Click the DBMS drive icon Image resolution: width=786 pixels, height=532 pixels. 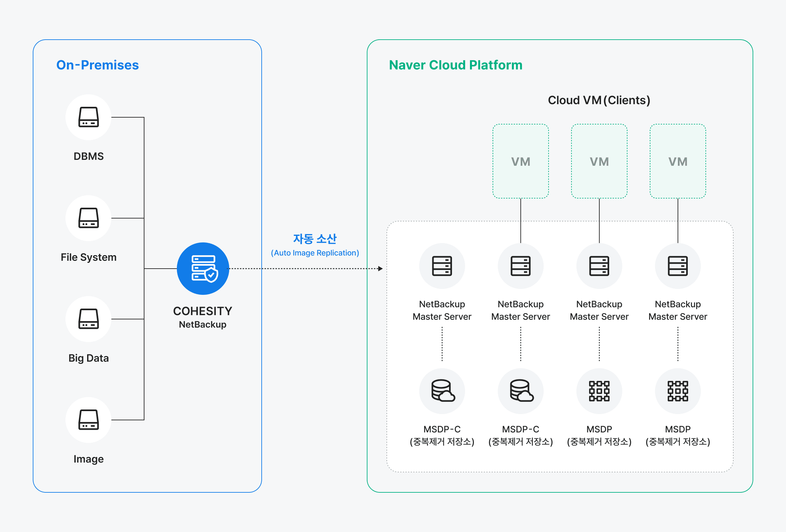(x=88, y=117)
